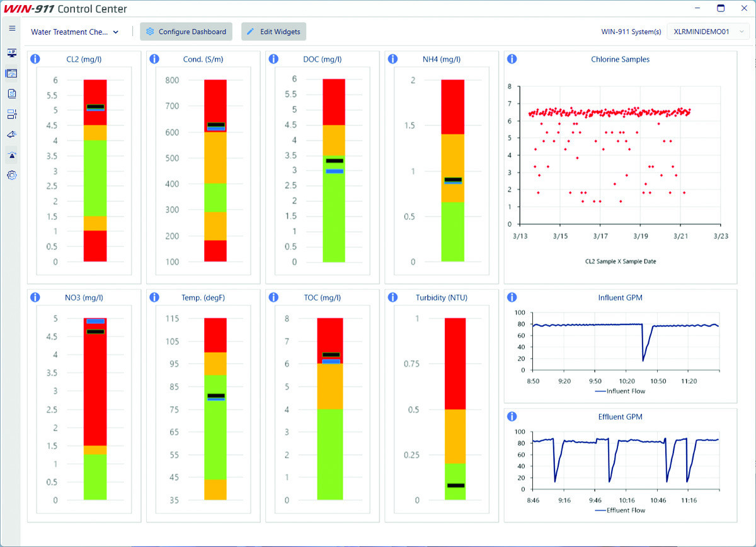Click the Configure Dashboard button
This screenshot has width=756, height=547.
pyautogui.click(x=186, y=32)
